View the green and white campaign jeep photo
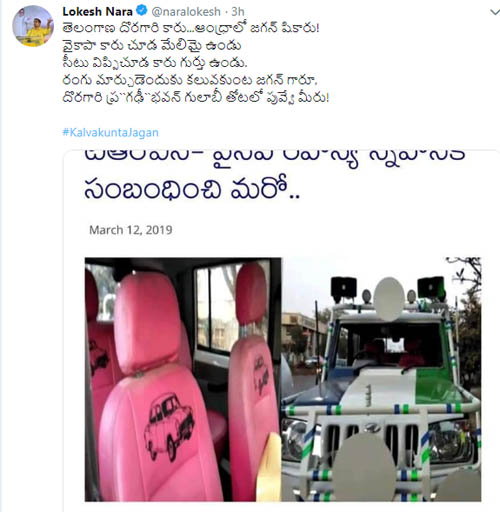 381,379
